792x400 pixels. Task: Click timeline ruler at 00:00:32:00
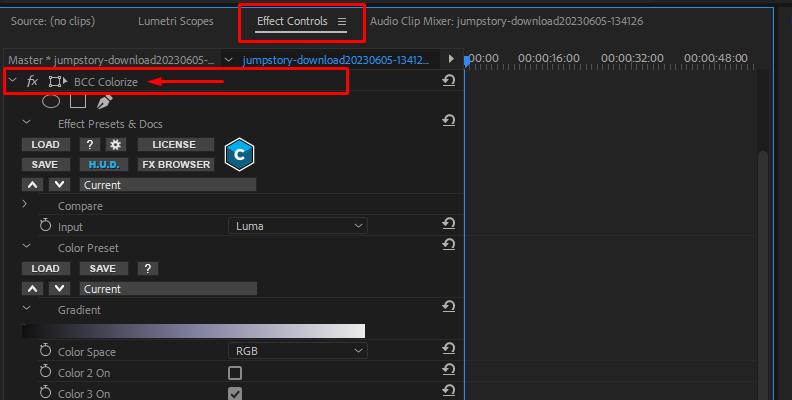click(x=632, y=59)
